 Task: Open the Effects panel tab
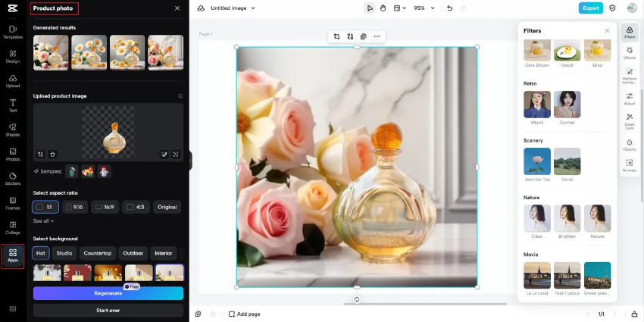(630, 53)
